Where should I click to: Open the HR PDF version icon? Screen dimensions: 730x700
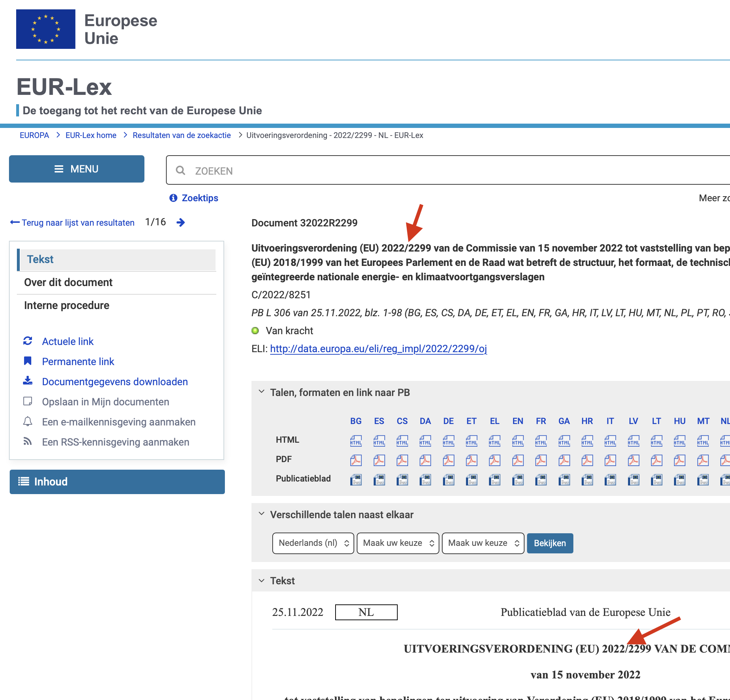pos(587,460)
